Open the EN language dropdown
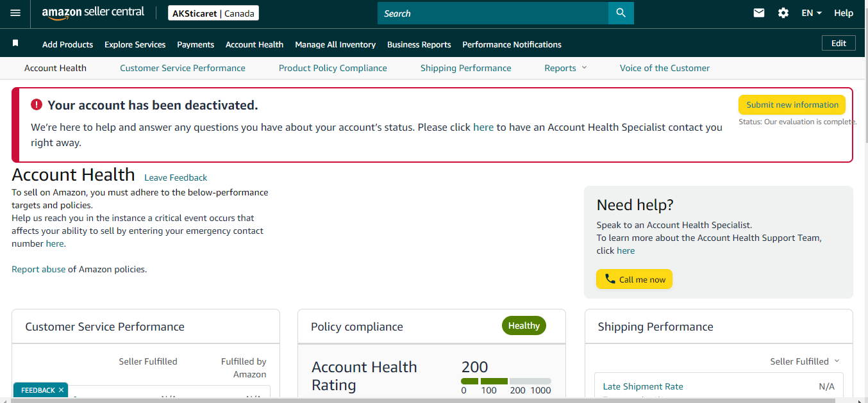The width and height of the screenshot is (868, 403). pos(812,13)
